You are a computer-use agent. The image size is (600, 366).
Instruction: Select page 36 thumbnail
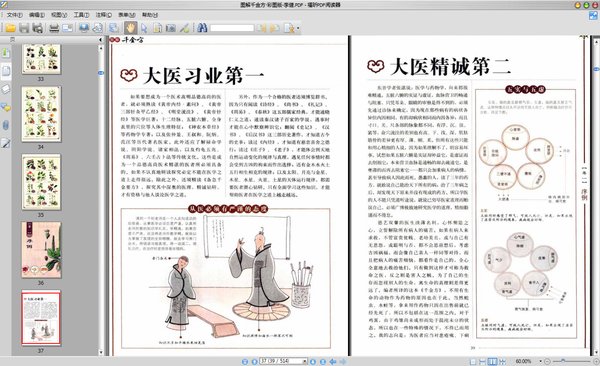coord(41,250)
